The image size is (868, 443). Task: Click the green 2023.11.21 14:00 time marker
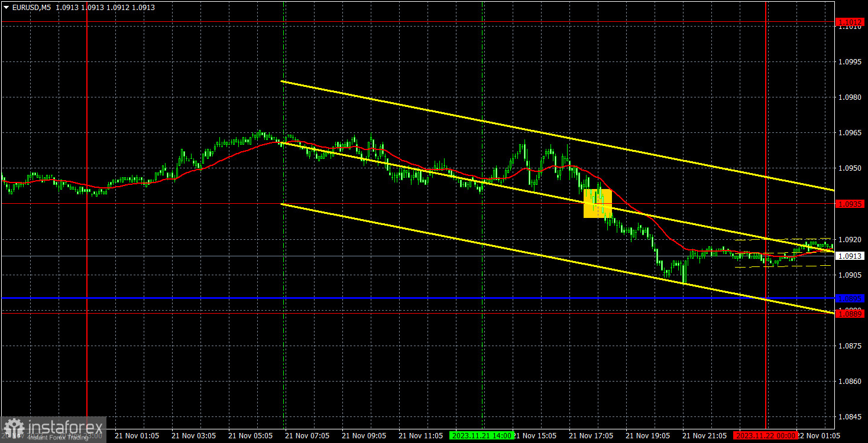point(481,435)
